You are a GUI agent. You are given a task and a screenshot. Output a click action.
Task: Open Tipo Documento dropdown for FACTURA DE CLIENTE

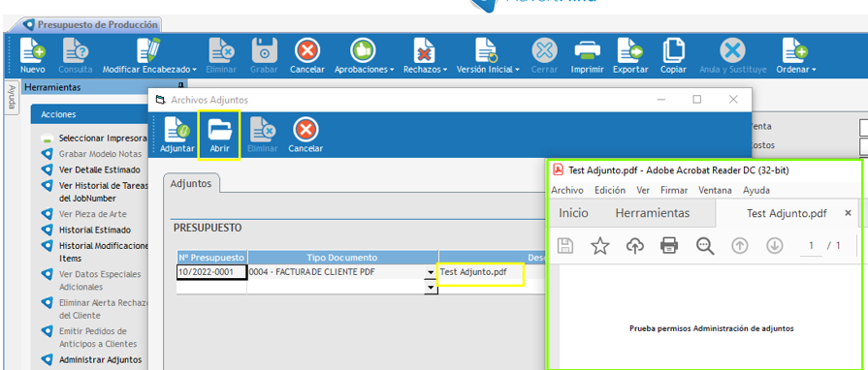click(x=431, y=273)
